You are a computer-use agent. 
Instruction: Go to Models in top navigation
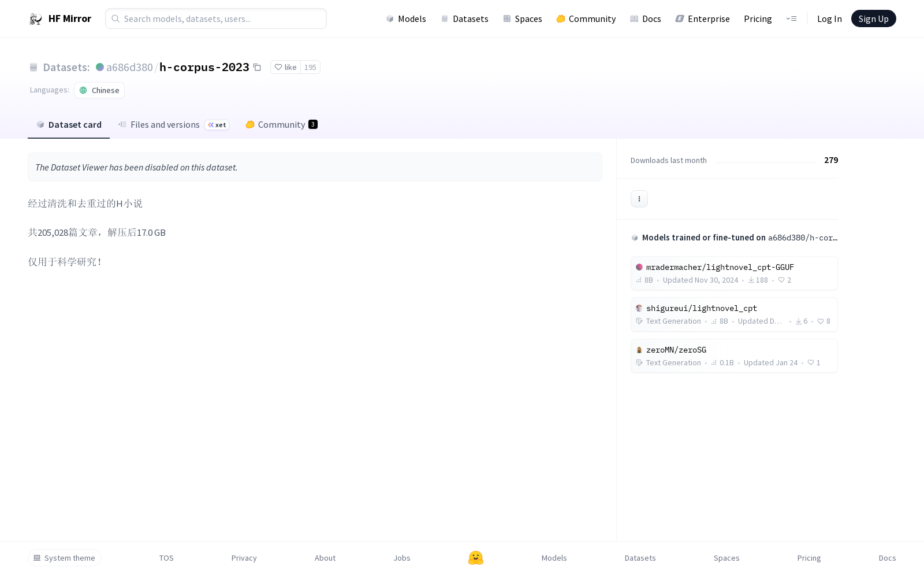[406, 19]
